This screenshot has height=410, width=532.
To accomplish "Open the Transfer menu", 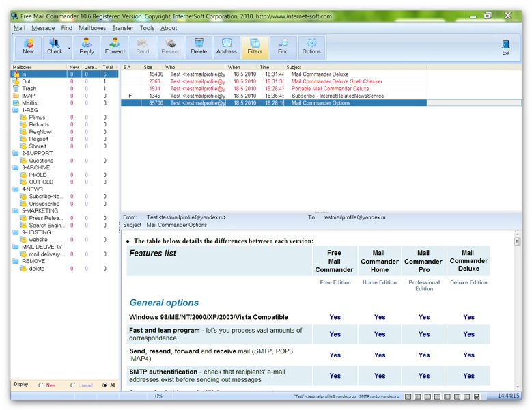I will click(123, 28).
